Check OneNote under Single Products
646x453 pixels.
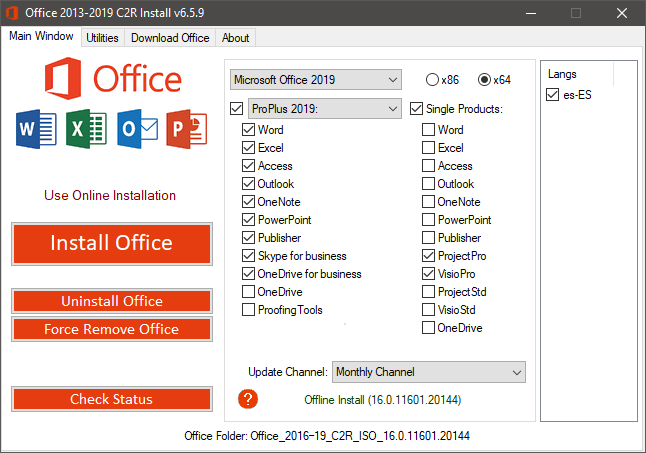[x=428, y=202]
